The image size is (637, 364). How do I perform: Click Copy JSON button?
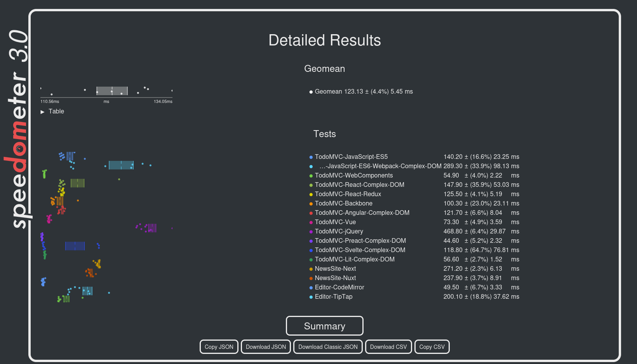click(219, 347)
